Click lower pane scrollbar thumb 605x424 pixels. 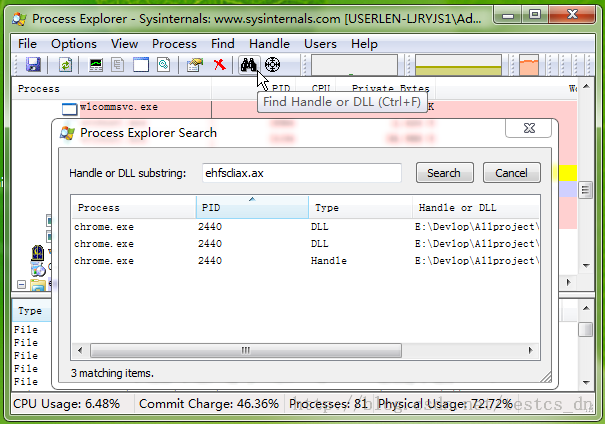coord(586,329)
